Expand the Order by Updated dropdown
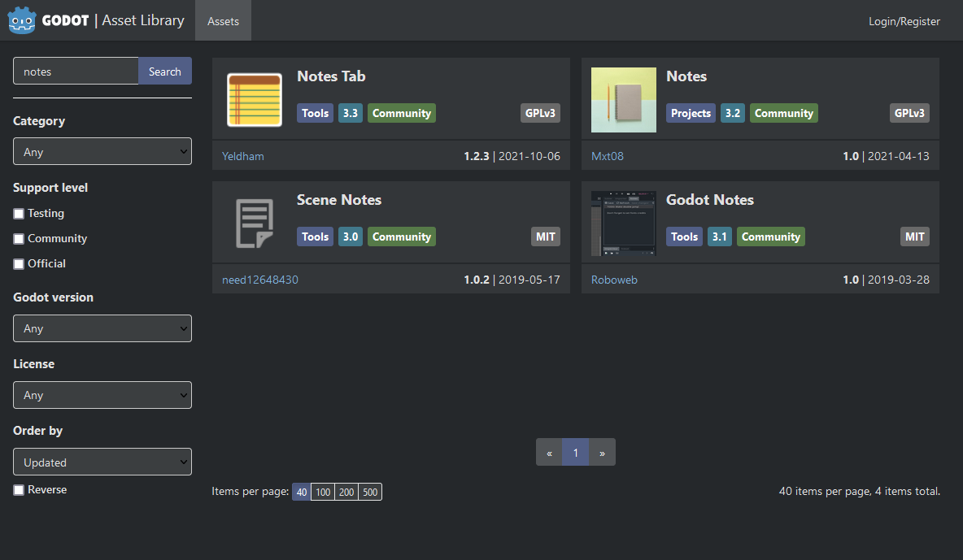 click(102, 462)
